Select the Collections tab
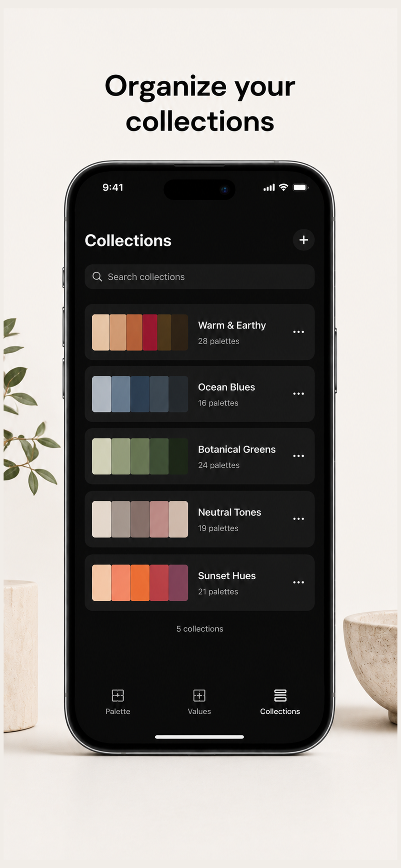Image resolution: width=401 pixels, height=868 pixels. (x=280, y=702)
